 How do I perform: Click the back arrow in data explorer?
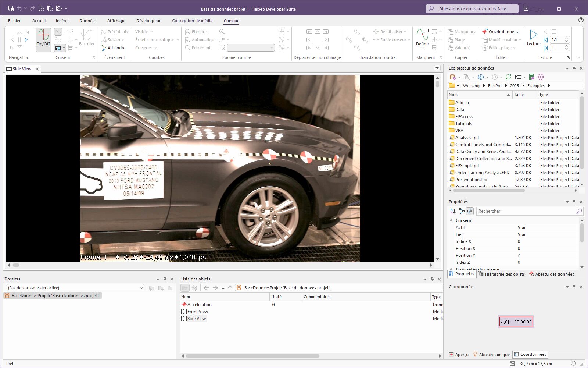[480, 77]
